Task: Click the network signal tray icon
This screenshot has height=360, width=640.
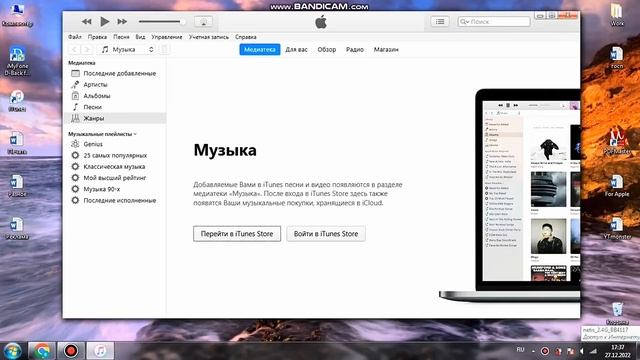Action: 593,351
